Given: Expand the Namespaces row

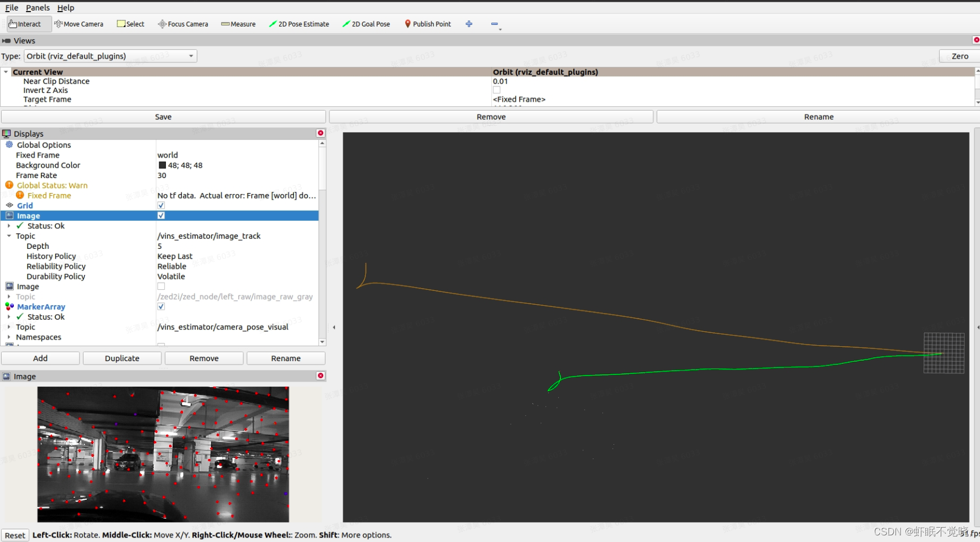Looking at the screenshot, I should [9, 337].
